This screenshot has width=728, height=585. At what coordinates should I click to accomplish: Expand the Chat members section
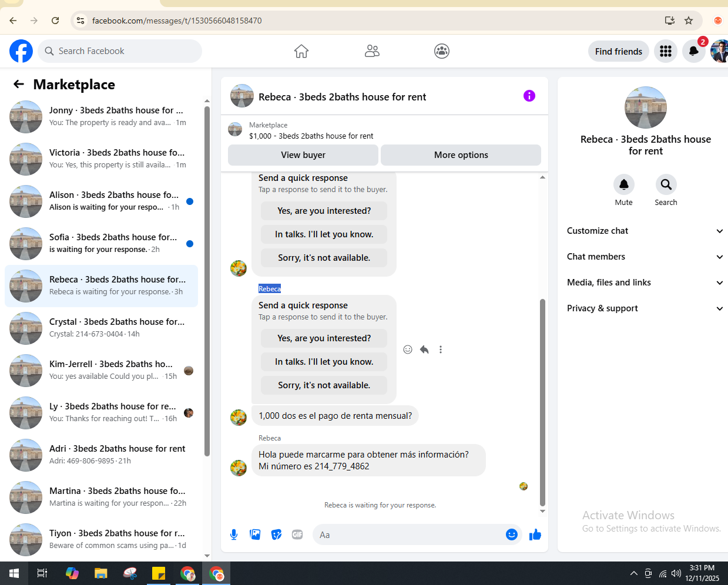coord(645,257)
